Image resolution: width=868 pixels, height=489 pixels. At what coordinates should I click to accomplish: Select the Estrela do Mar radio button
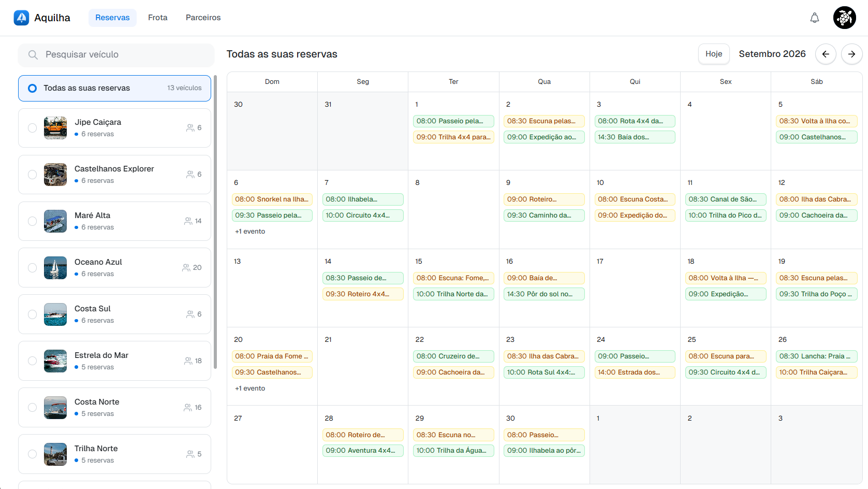point(32,361)
